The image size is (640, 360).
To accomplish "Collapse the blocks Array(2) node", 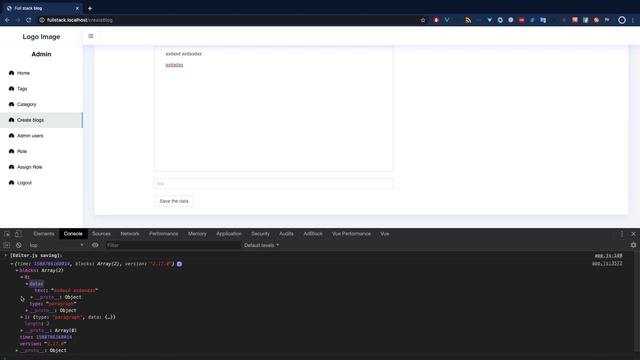I will (17, 271).
